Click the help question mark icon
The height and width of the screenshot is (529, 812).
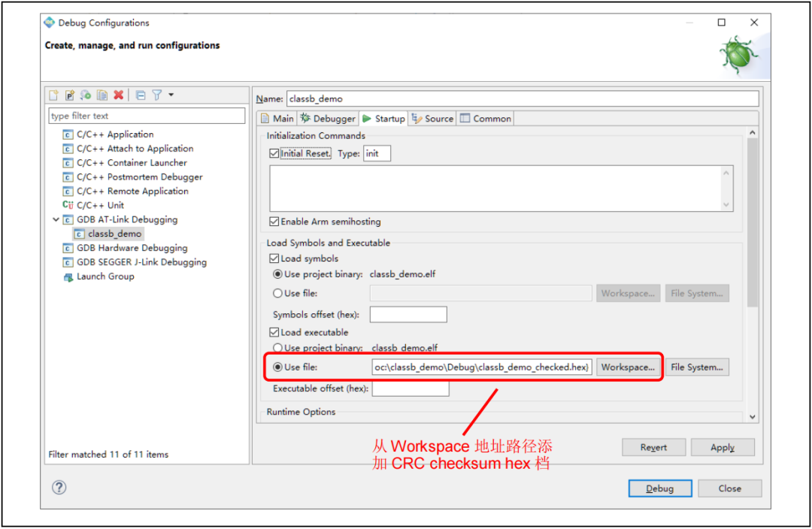[59, 487]
